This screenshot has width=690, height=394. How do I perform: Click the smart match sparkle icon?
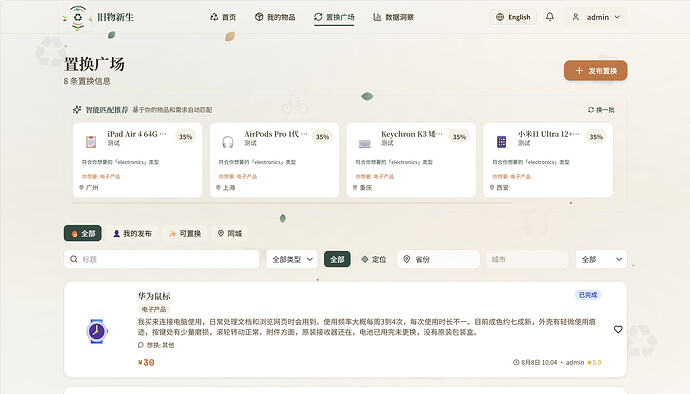click(x=77, y=110)
